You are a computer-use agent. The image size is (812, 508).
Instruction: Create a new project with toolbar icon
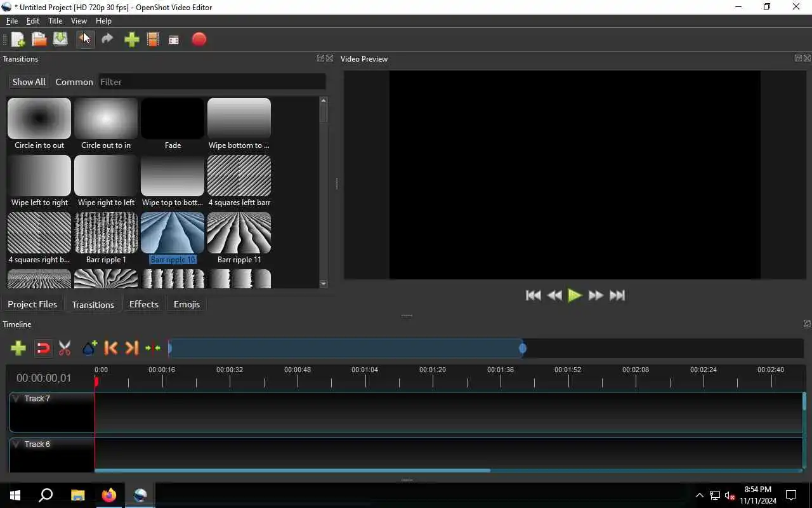pyautogui.click(x=18, y=39)
